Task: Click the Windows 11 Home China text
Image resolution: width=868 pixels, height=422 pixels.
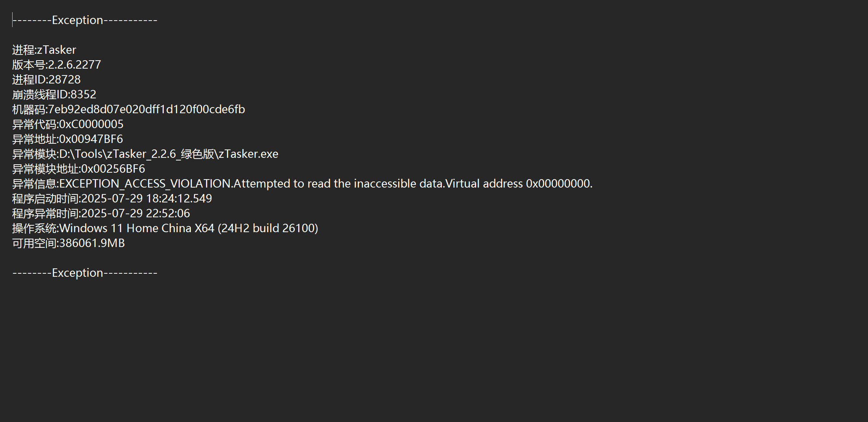Action: tap(125, 228)
